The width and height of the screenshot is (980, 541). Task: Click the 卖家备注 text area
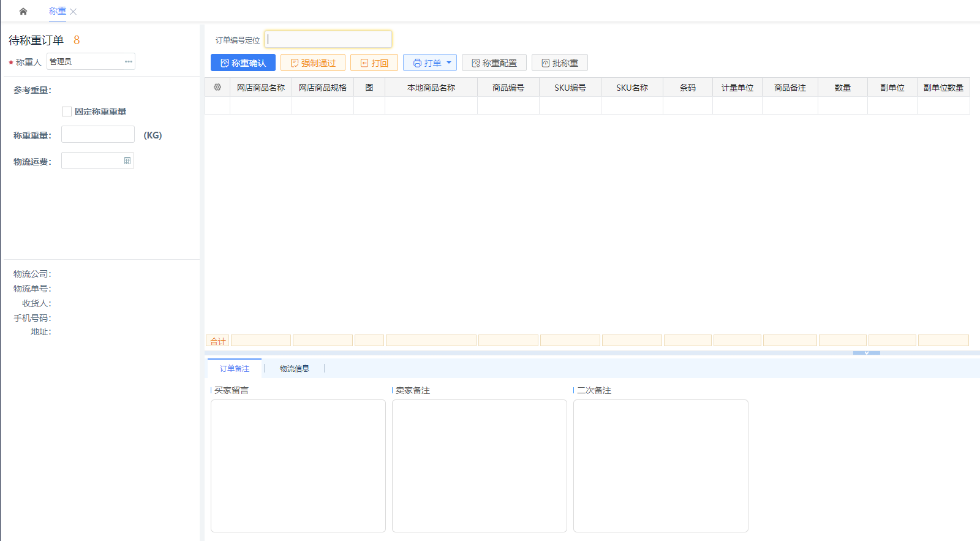tap(480, 466)
